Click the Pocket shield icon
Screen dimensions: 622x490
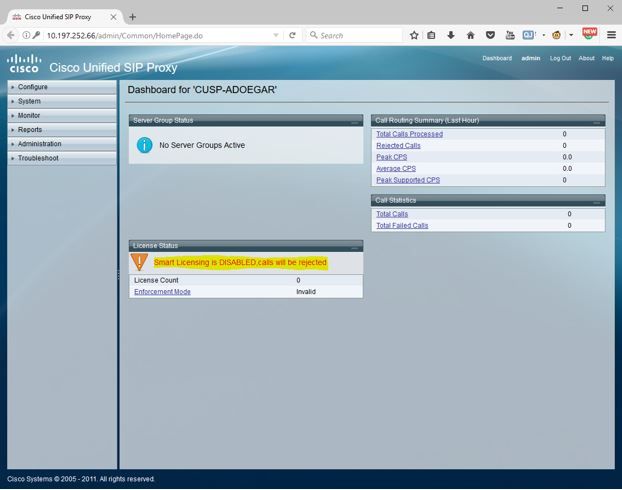click(490, 35)
